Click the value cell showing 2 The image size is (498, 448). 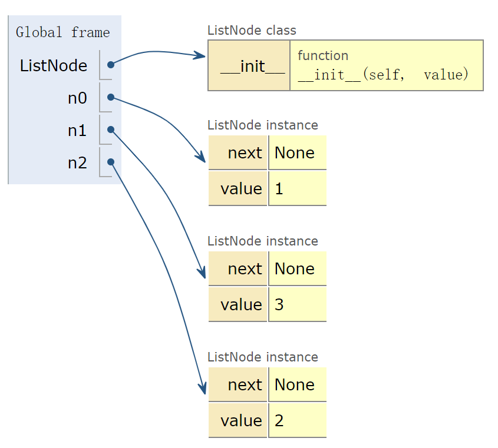coord(298,420)
